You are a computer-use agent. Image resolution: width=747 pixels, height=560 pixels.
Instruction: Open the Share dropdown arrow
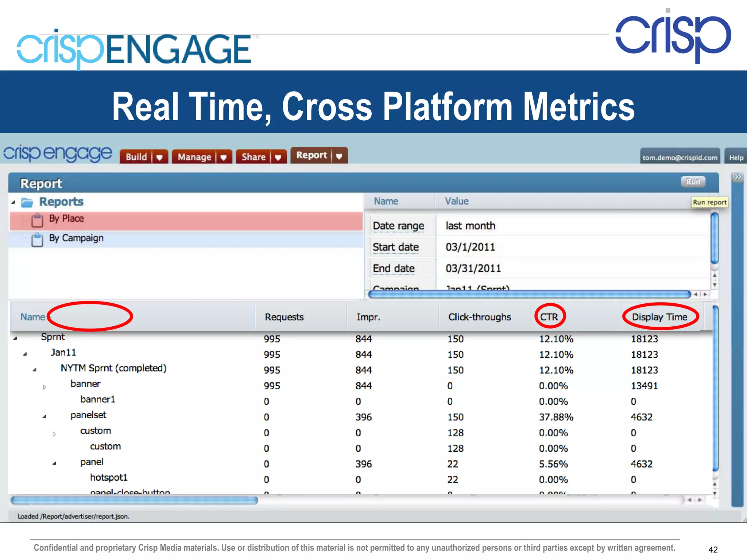coord(278,157)
